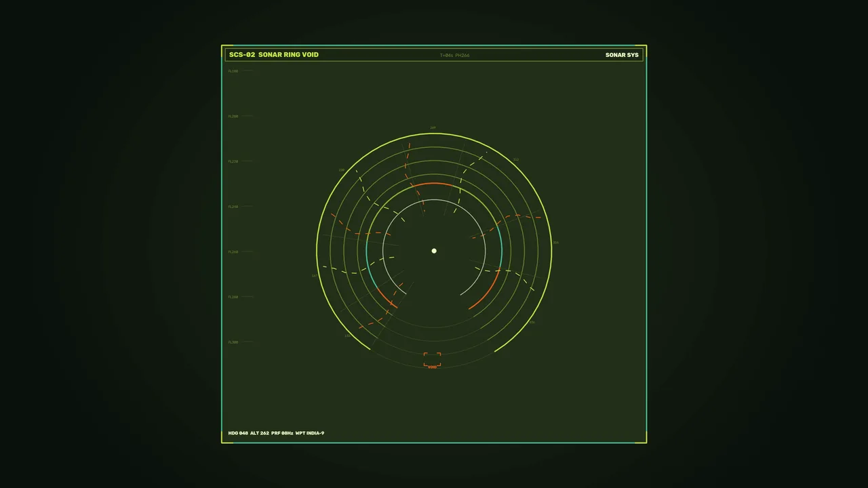Click the SONAR SYS label
This screenshot has width=868, height=488.
622,55
